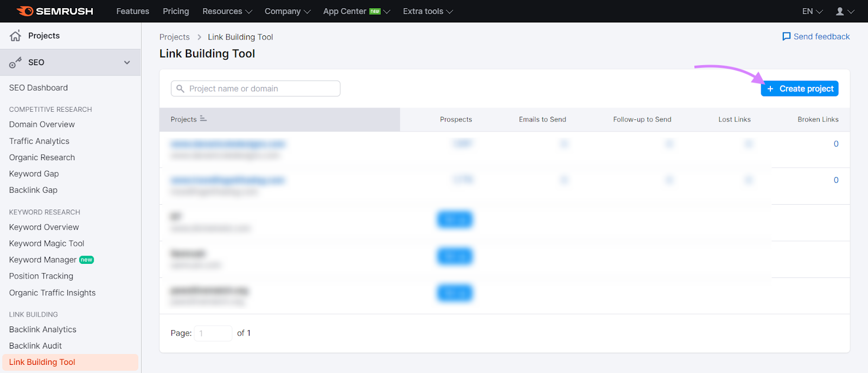Click the Emails to Send column header
Screen dimensions: 868x373
click(x=542, y=119)
